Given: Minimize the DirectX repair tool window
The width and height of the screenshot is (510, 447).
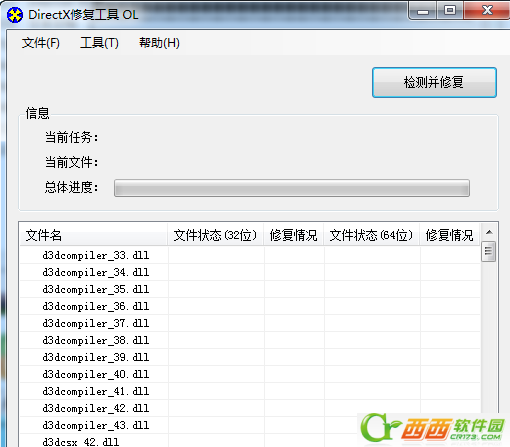Looking at the screenshot, I should [423, 11].
